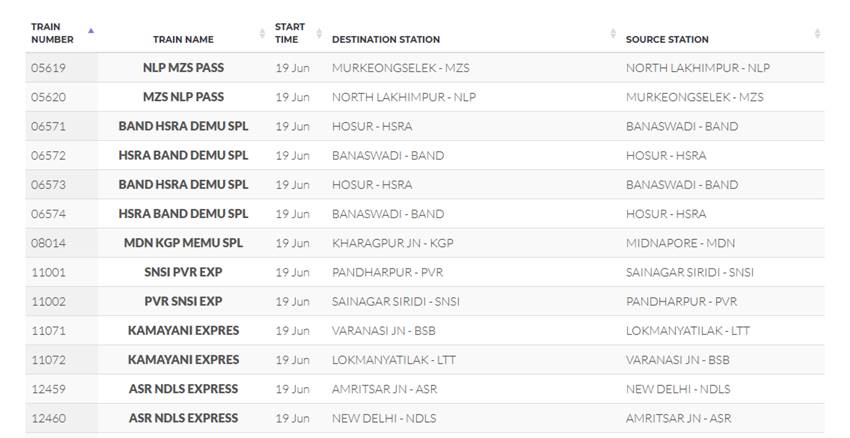Select the PVR SNSI EXP train name
Image resolution: width=850 pixels, height=438 pixels.
(x=183, y=301)
